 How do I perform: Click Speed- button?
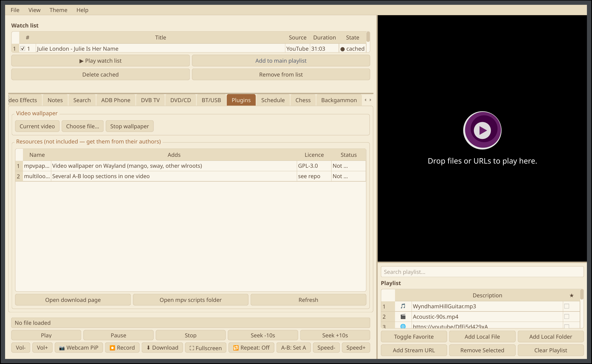(x=326, y=347)
